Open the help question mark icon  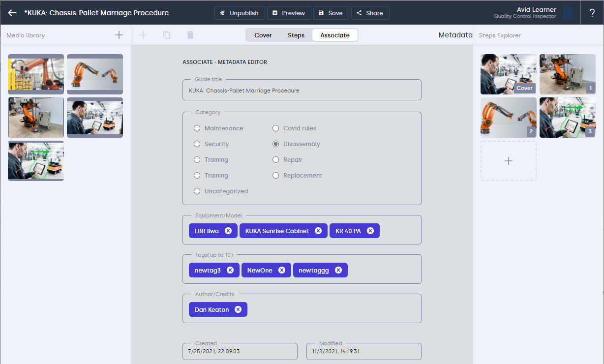(x=592, y=13)
